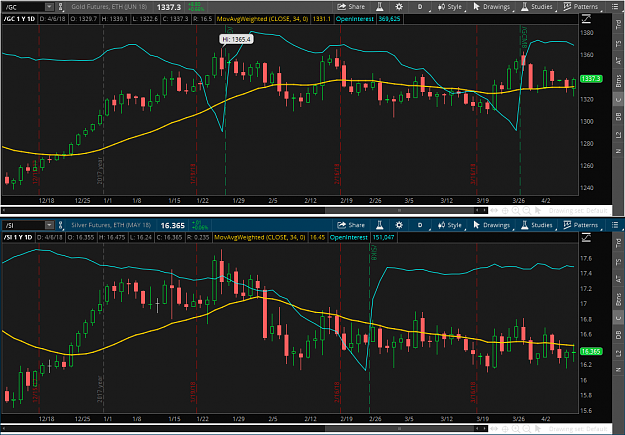Open the Studies menu in the Silver chart
Image resolution: width=625 pixels, height=435 pixels.
538,225
